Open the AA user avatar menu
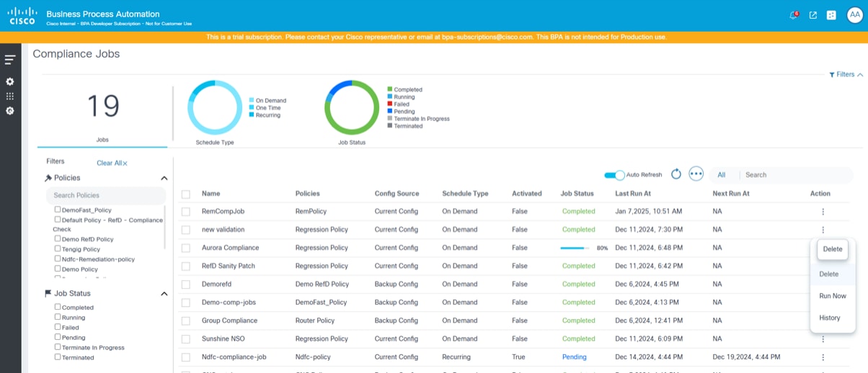Screen dimensions: 868x373 [x=854, y=15]
